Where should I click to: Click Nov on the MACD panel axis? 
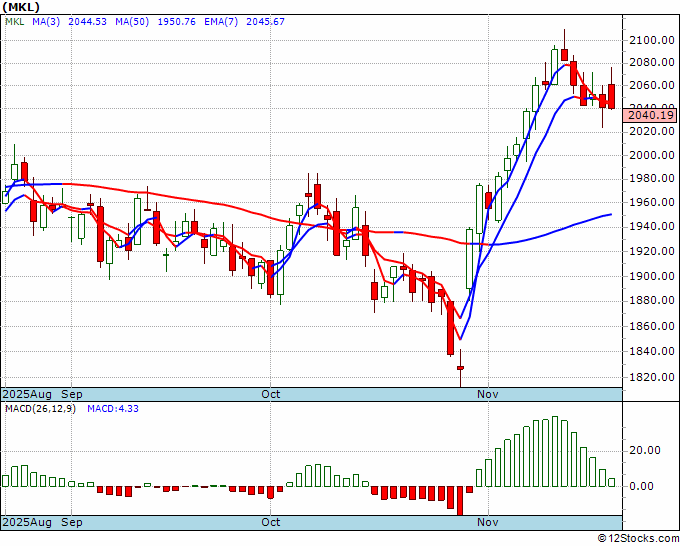(488, 522)
